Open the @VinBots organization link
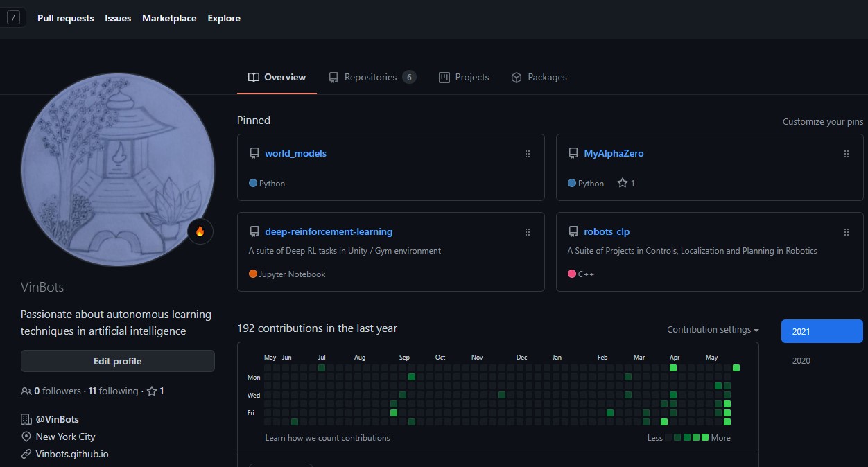The height and width of the screenshot is (467, 868). coord(58,419)
